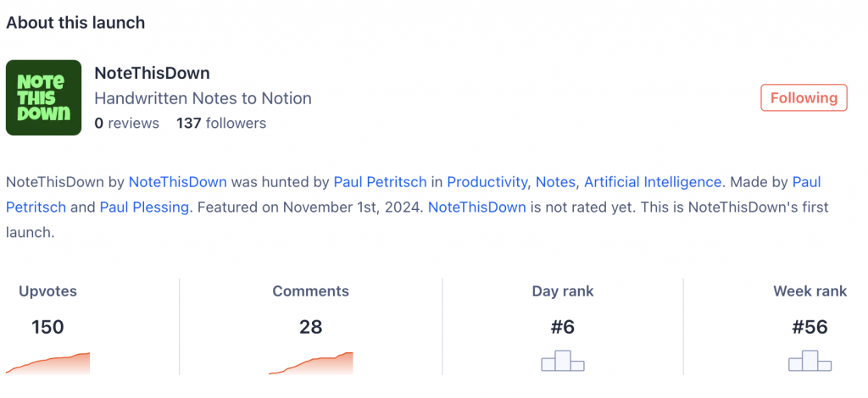The height and width of the screenshot is (398, 868).
Task: Click the NoteThisDown green logo thumbnail
Action: (43, 97)
